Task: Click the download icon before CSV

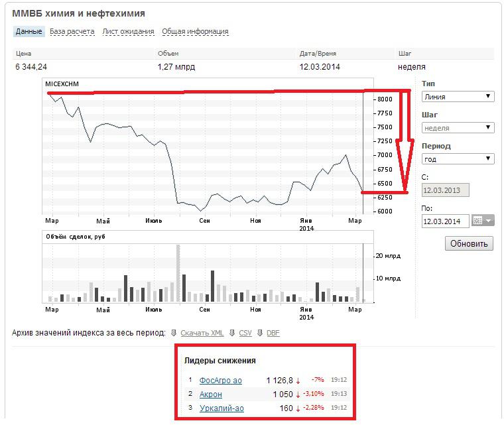Action: 232,333
